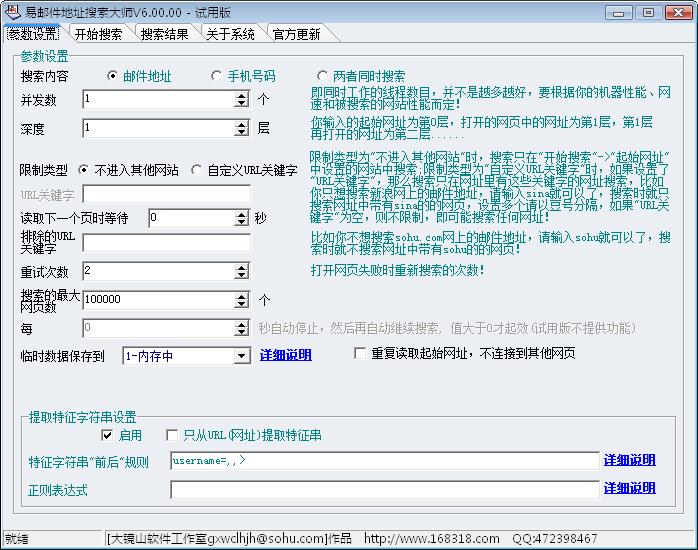Open the 临时数据保存到 dropdown

tap(242, 356)
